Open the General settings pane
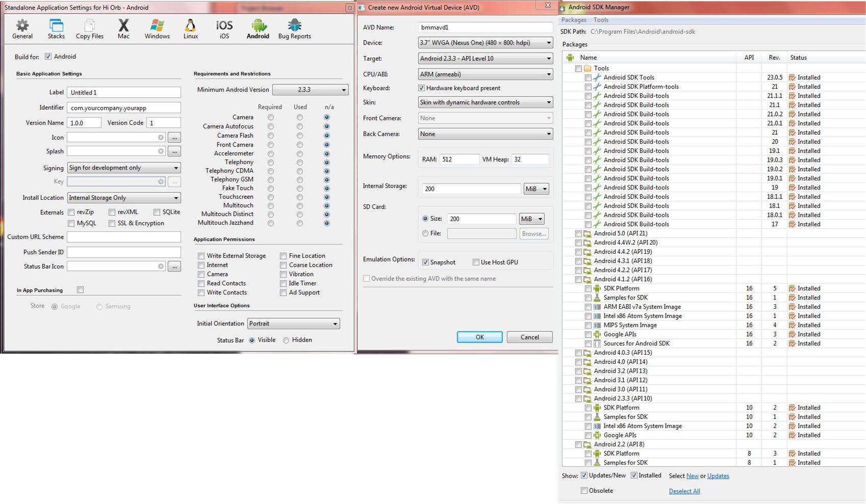 coord(22,29)
